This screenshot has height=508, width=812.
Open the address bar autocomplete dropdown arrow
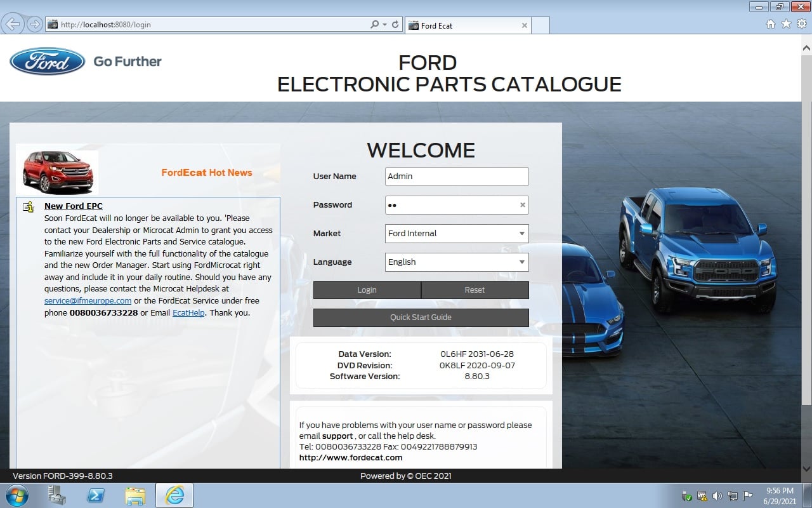[x=384, y=25]
